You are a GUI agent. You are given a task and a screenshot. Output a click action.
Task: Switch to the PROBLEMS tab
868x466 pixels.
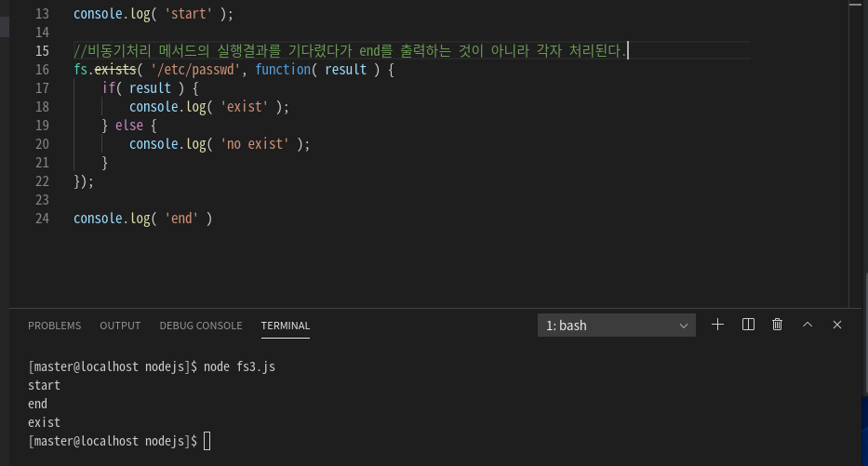pos(54,326)
